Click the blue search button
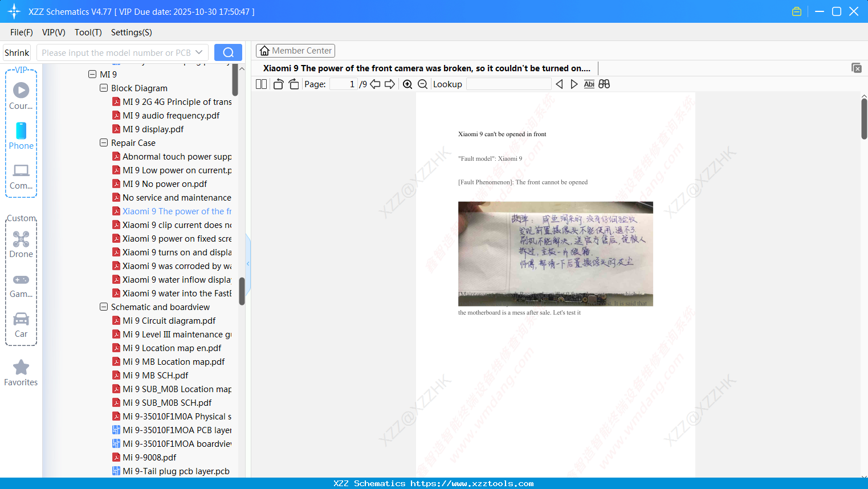868x489 pixels. (x=228, y=52)
